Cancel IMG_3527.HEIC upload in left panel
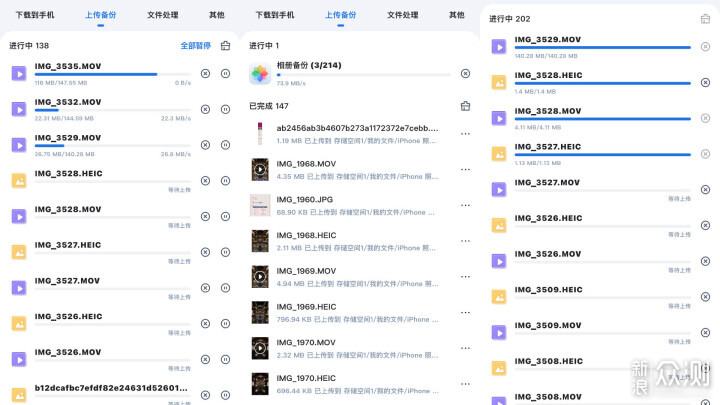The width and height of the screenshot is (720, 405). point(205,252)
